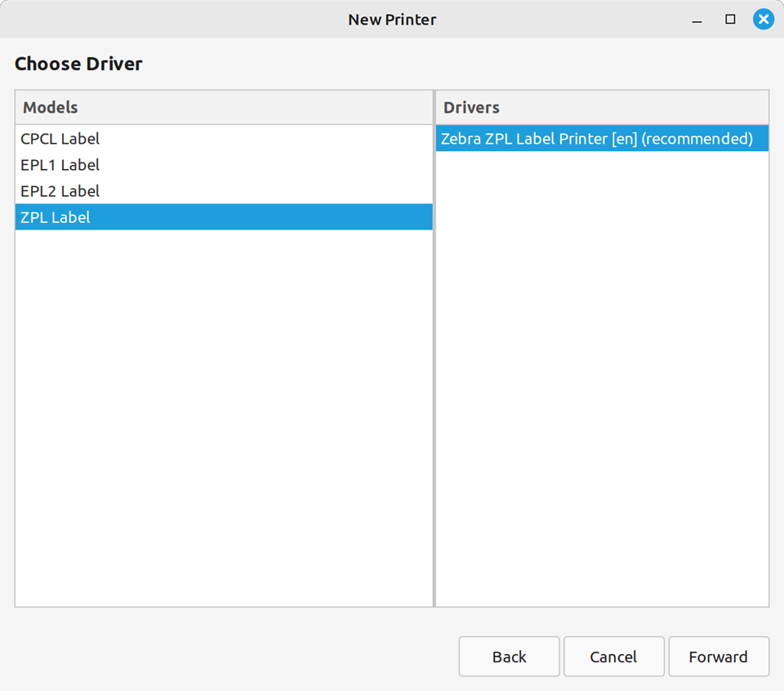This screenshot has width=784, height=691.
Task: Click empty space in the Drivers list
Action: (602, 368)
